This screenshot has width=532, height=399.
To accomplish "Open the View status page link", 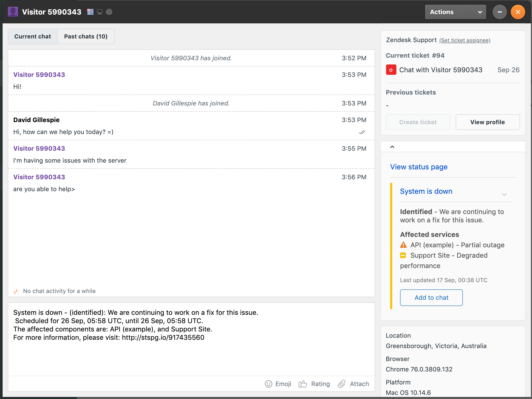I will point(419,167).
